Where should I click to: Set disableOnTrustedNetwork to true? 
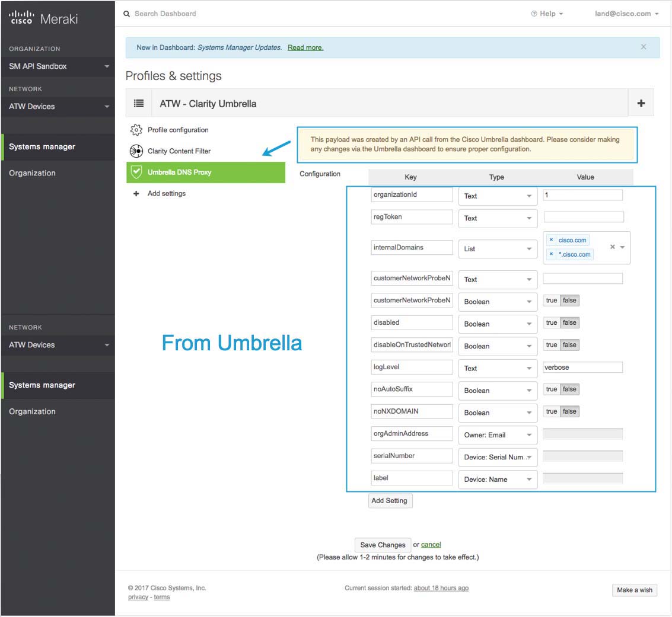552,345
